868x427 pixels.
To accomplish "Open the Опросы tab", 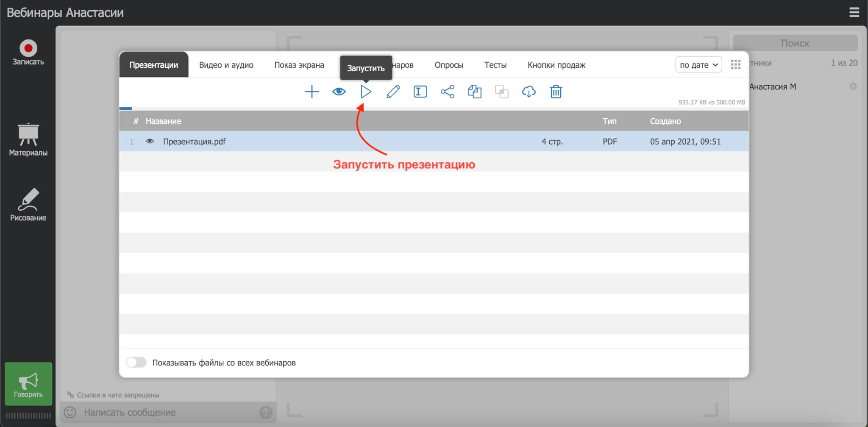I will [449, 65].
